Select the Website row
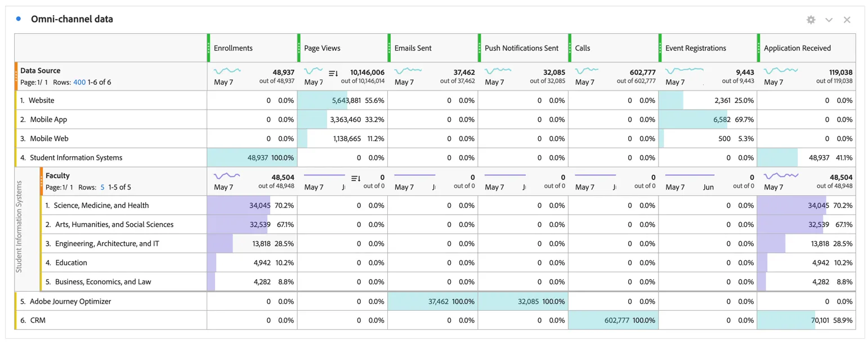The height and width of the screenshot is (344, 868). (111, 100)
